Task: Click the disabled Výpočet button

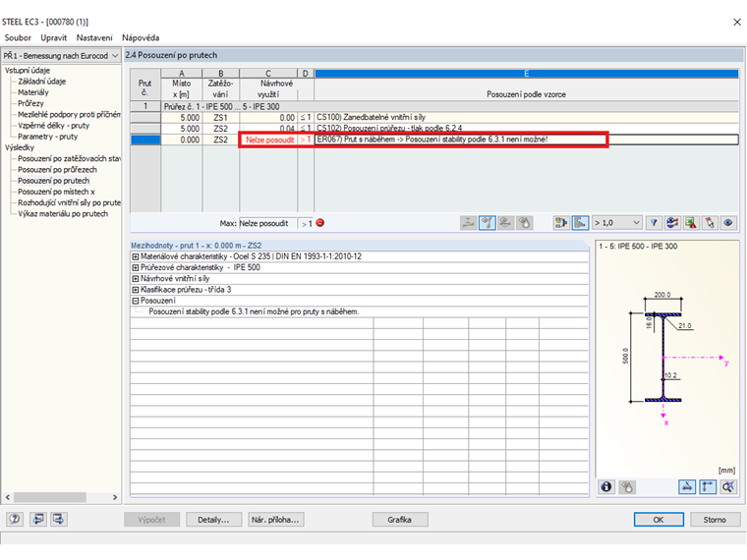Action: click(x=151, y=520)
